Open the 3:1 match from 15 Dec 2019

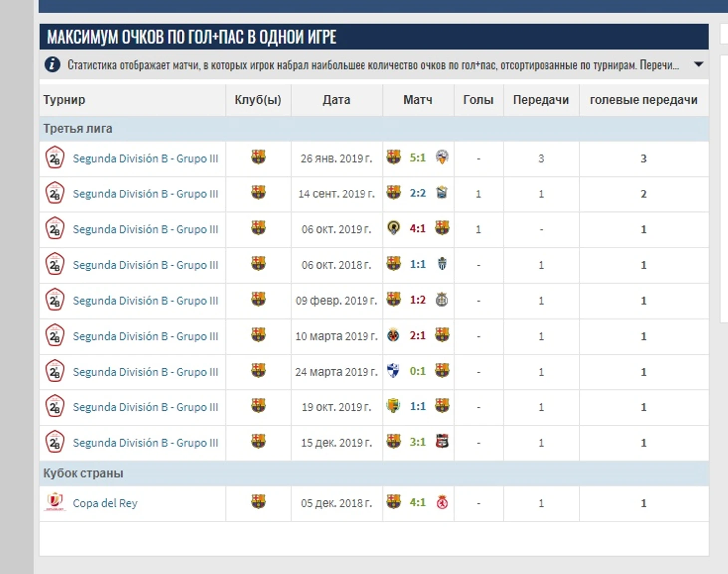tap(417, 442)
